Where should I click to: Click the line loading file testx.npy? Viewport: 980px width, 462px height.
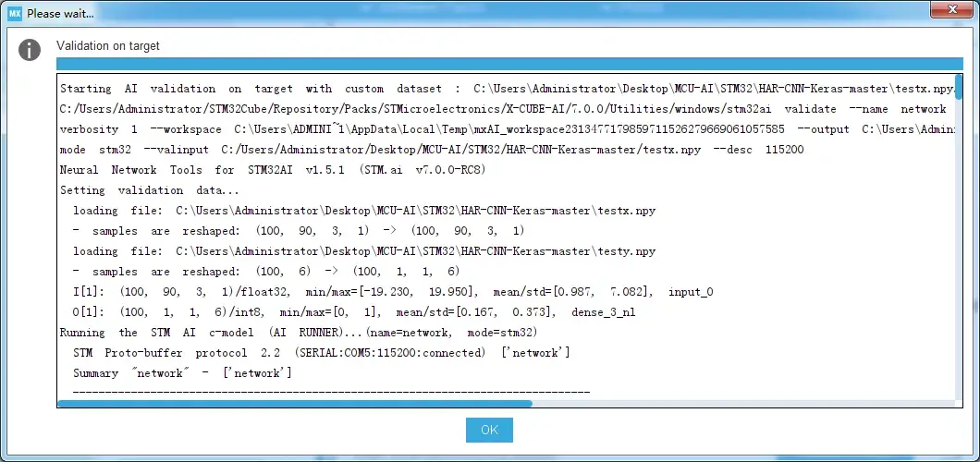coord(364,211)
